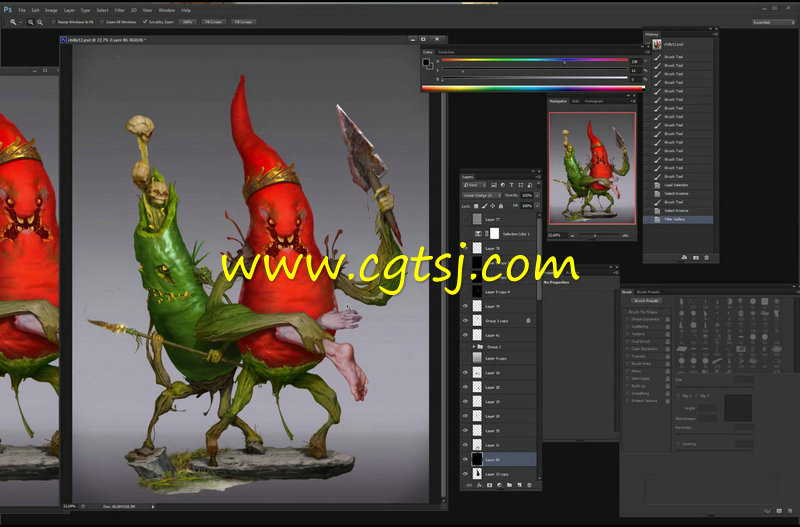Uncheck the Scrubby Zoom checkbox
This screenshot has width=800, height=527.
[x=145, y=22]
